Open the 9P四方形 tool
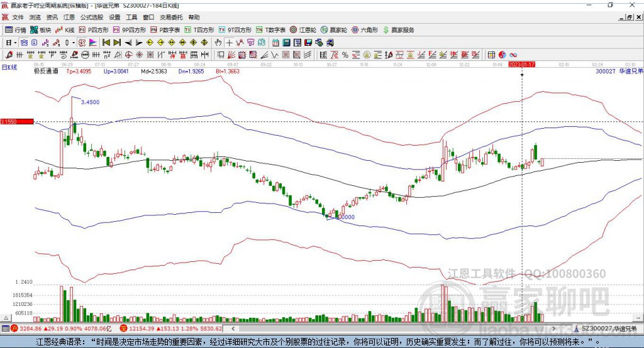Image resolution: width=644 pixels, height=348 pixels. click(130, 30)
